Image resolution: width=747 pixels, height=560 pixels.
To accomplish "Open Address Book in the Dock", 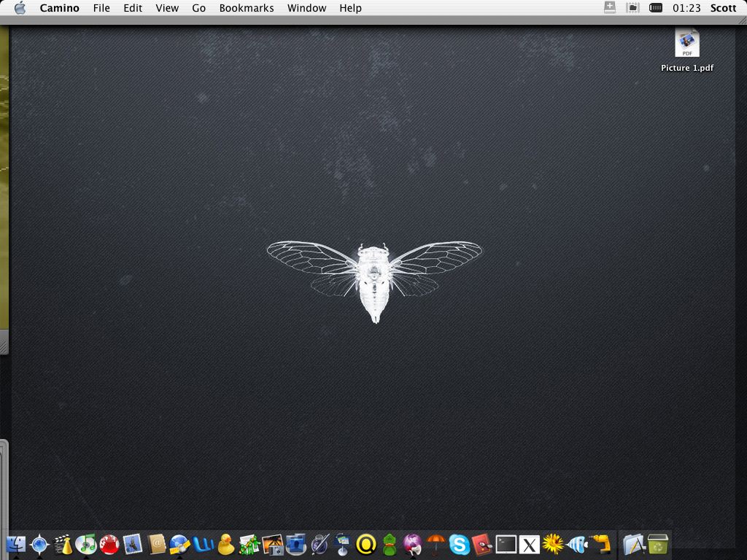I will [156, 544].
